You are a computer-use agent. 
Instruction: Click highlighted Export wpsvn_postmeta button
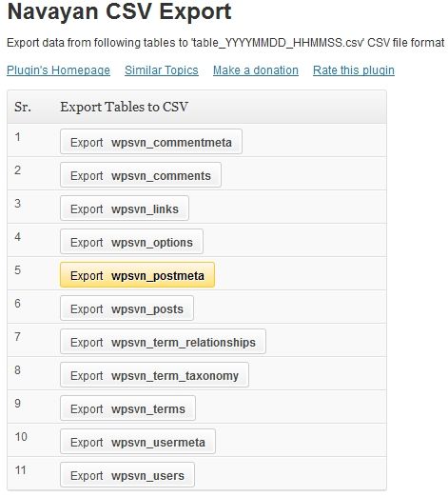tap(137, 275)
